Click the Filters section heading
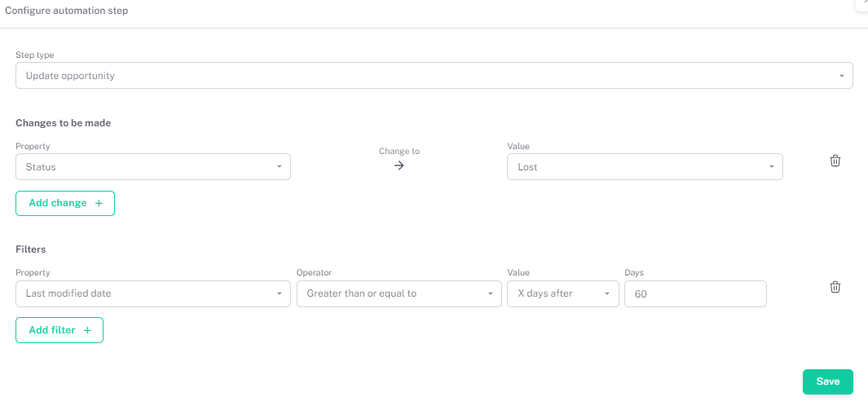The image size is (868, 410). (x=31, y=249)
